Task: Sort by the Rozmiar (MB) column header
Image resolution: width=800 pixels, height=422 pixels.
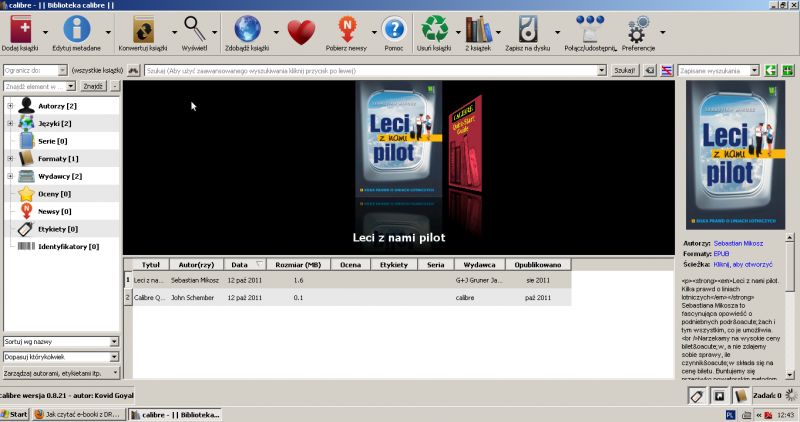Action: (298, 264)
